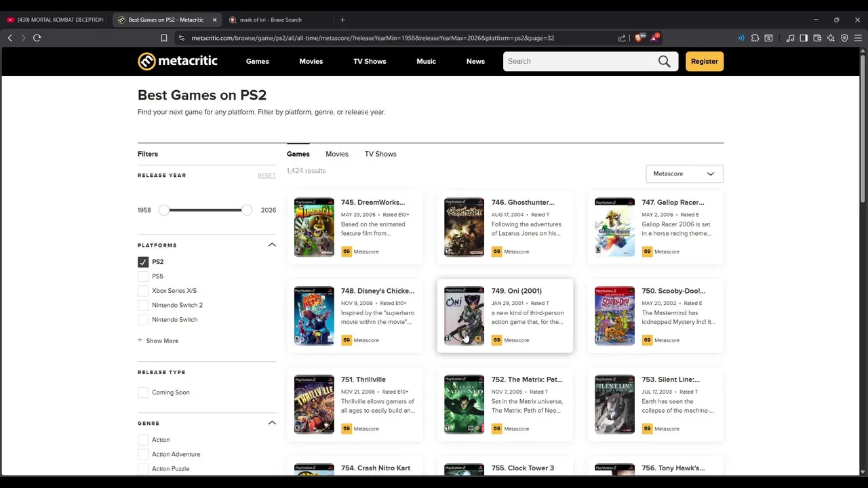This screenshot has height=488, width=868.
Task: Click the search magnifier icon
Action: pos(664,61)
